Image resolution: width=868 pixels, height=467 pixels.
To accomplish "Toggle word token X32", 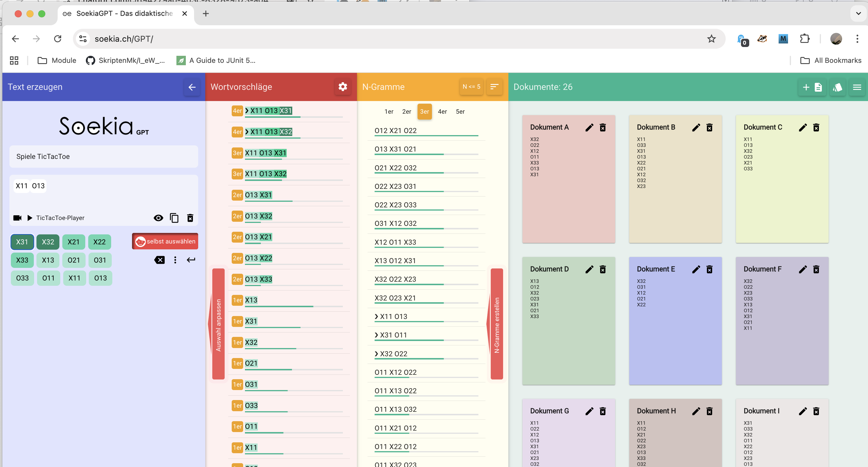I will pyautogui.click(x=48, y=242).
